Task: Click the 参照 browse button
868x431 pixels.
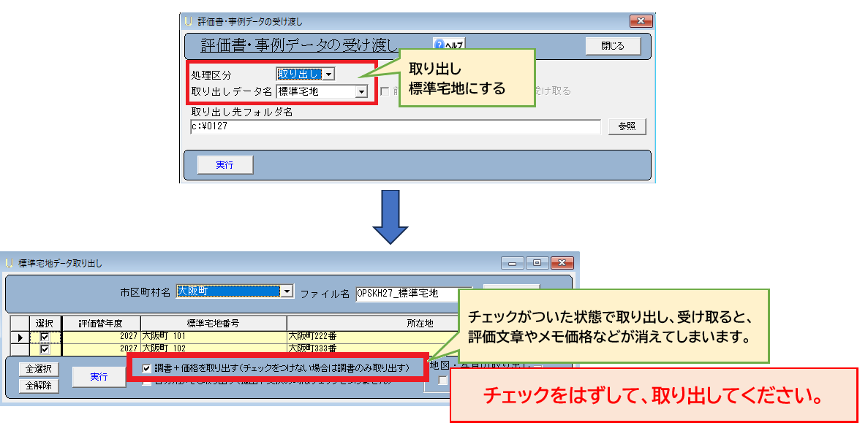Action: point(627,126)
